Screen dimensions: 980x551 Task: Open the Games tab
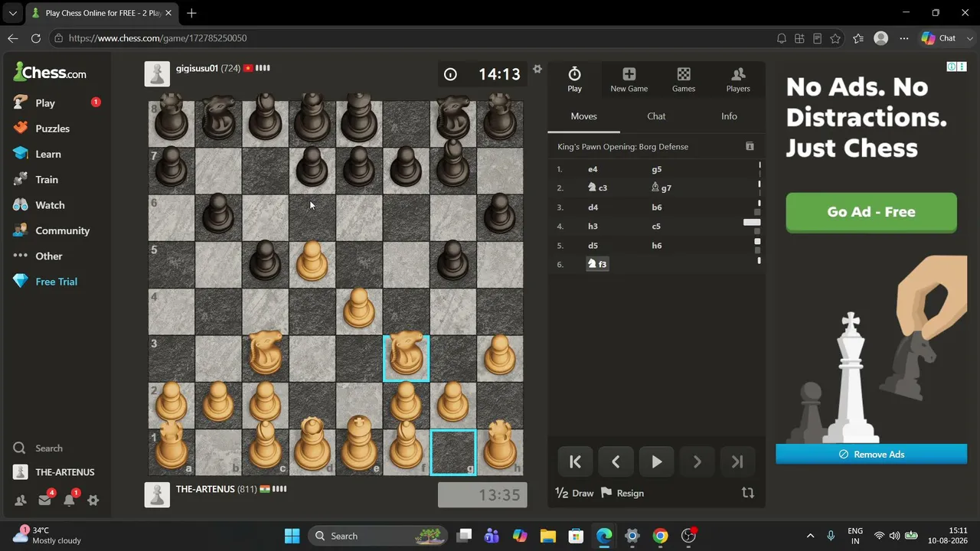click(684, 80)
